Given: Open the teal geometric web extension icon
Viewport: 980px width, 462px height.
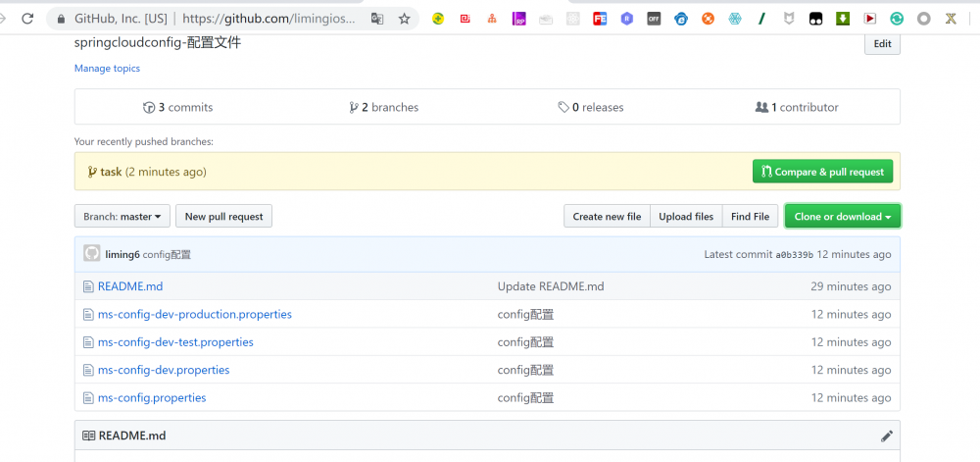Looking at the screenshot, I should pyautogui.click(x=735, y=19).
